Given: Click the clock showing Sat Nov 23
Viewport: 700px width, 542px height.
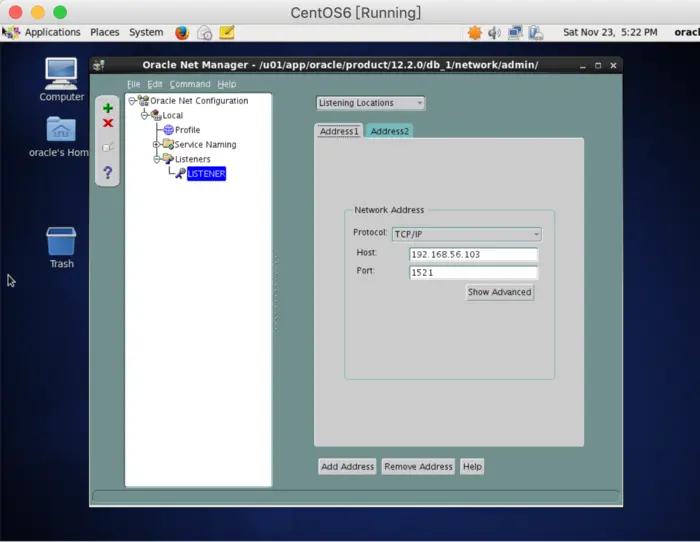Looking at the screenshot, I should [610, 32].
